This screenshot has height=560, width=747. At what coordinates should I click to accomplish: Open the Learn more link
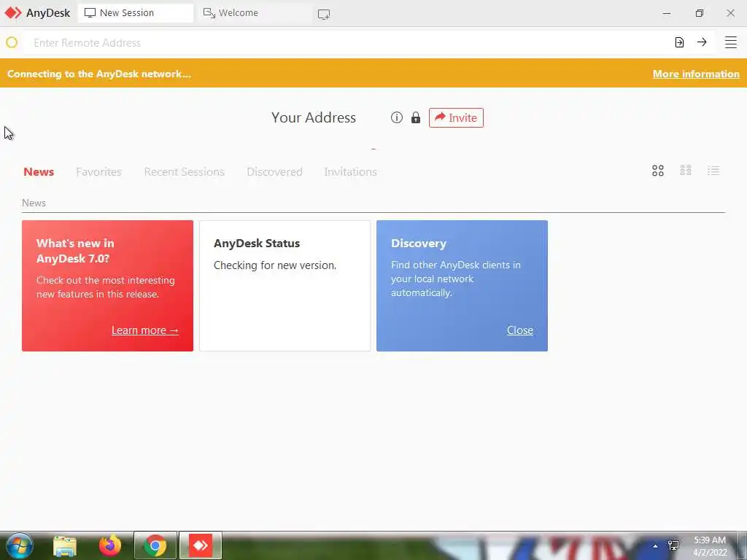point(145,330)
